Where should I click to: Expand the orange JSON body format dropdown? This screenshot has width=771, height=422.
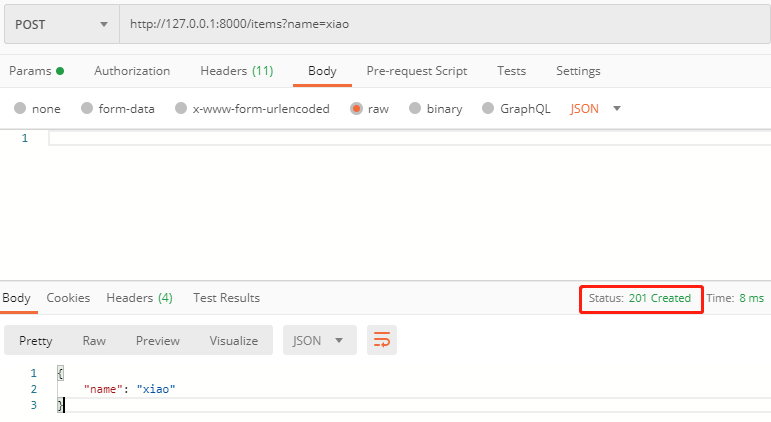click(595, 109)
